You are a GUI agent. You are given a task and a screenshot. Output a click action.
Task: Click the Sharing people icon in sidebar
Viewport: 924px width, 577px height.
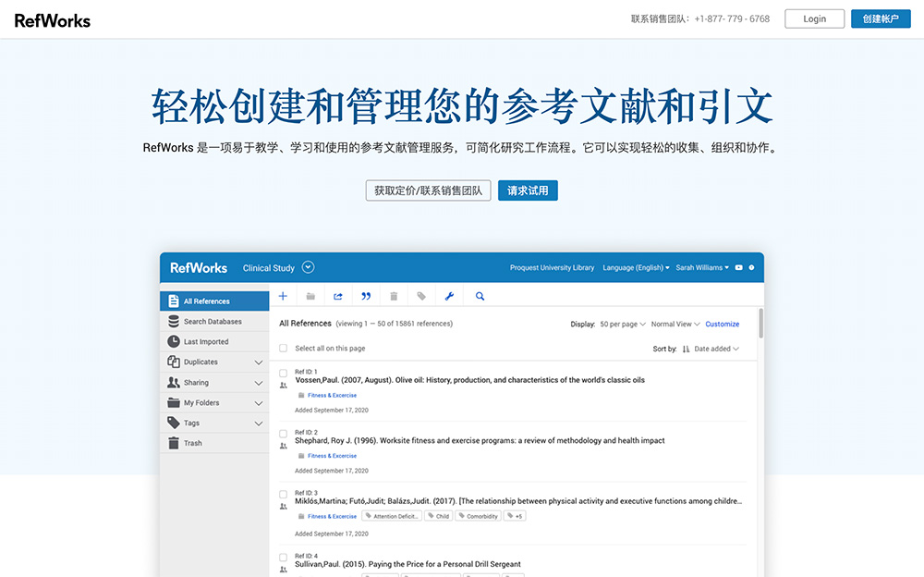coord(174,382)
